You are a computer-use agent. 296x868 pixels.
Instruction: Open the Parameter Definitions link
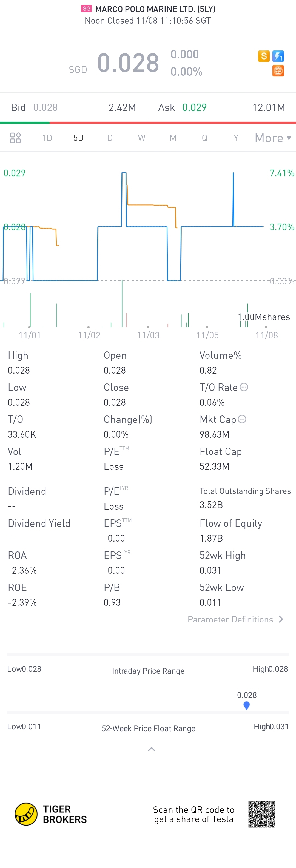(x=230, y=619)
